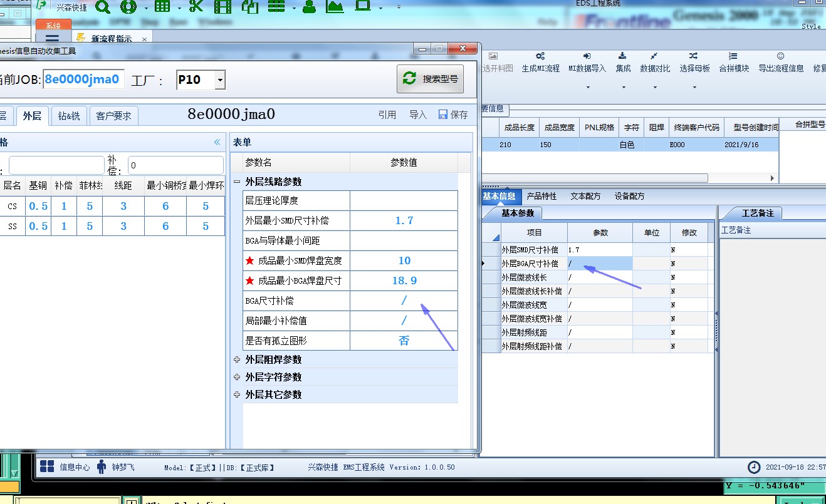The width and height of the screenshot is (826, 504).
Task: Select the CS layer row
Action: 112,206
